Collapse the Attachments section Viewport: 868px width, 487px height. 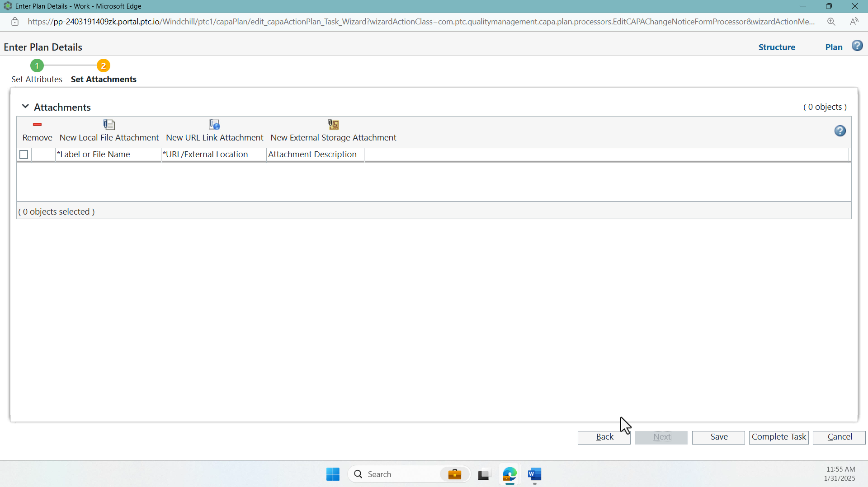[x=25, y=106]
